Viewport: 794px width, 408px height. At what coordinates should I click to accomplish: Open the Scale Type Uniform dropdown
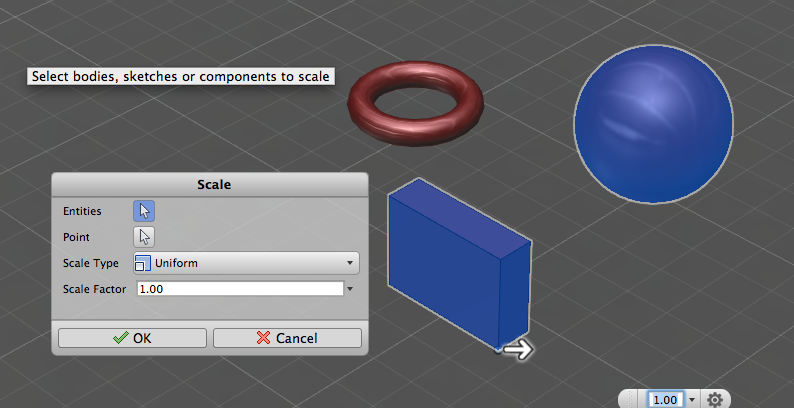click(x=246, y=263)
